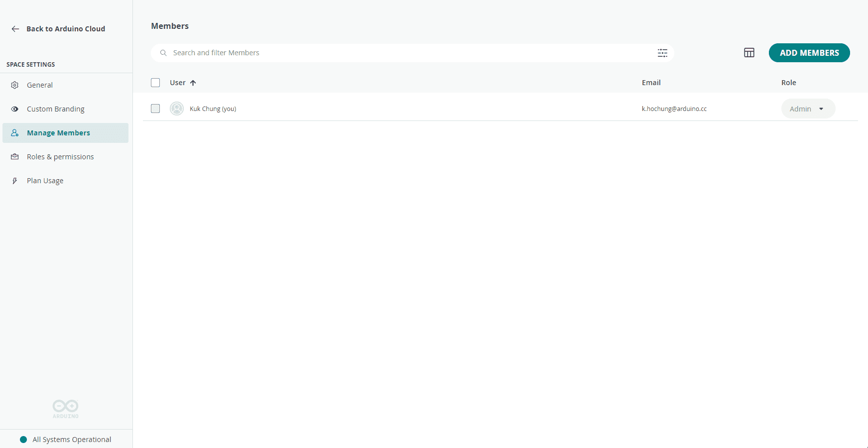Open Roles & permissions settings
The height and width of the screenshot is (448, 868).
point(60,157)
